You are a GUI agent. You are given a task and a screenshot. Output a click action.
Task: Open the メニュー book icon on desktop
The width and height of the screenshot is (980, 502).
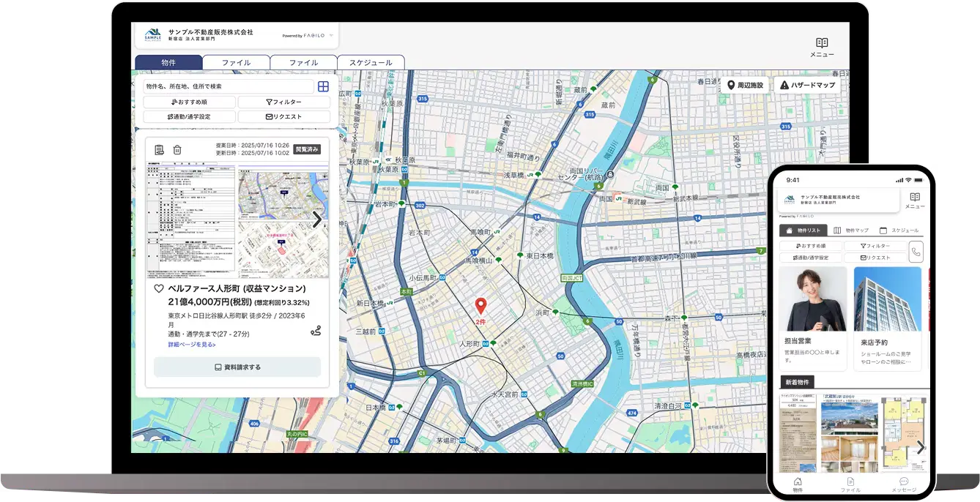click(x=822, y=44)
